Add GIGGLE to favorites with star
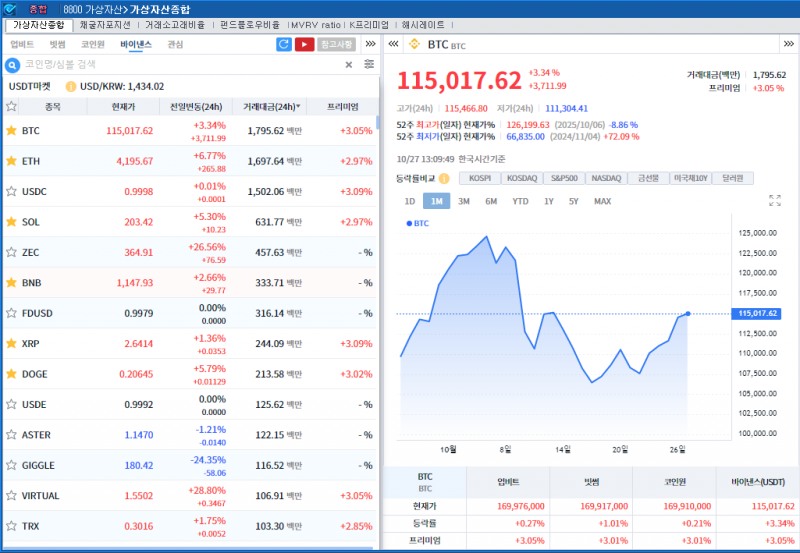Image resolution: width=800 pixels, height=553 pixels. tap(11, 465)
